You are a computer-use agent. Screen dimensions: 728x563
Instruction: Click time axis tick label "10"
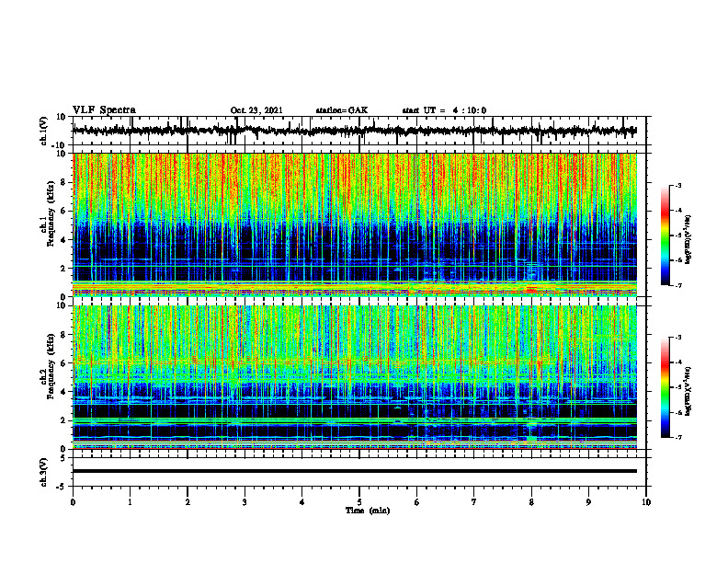tap(646, 502)
